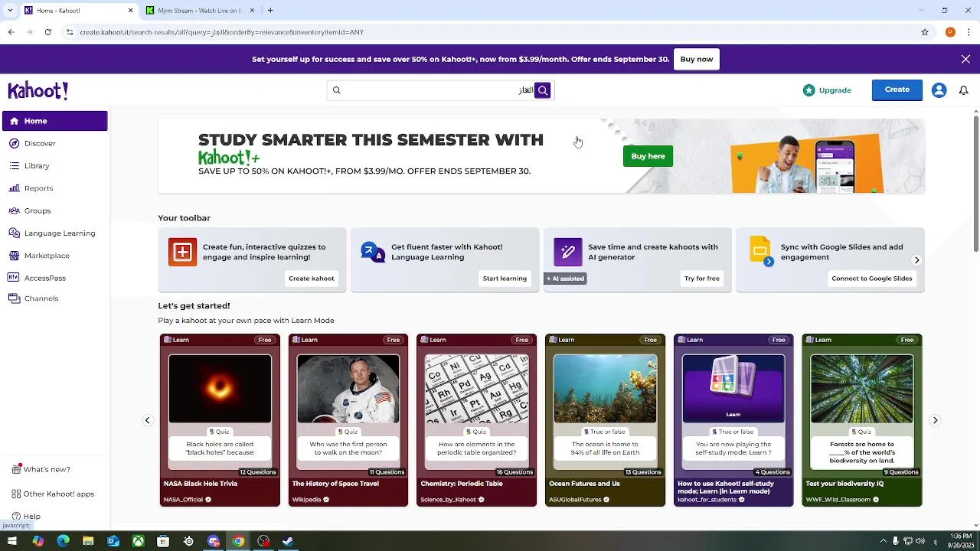The image size is (980, 551).
Task: Select Home in the sidebar
Action: point(55,121)
